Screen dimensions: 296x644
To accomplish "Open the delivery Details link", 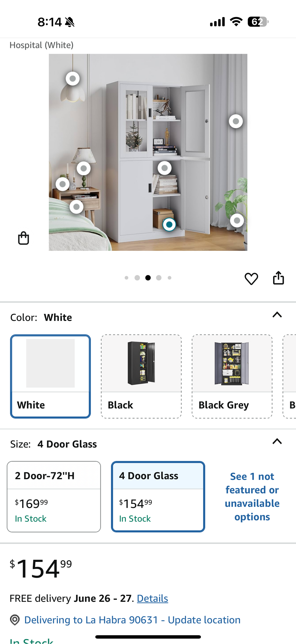I will coord(152,598).
